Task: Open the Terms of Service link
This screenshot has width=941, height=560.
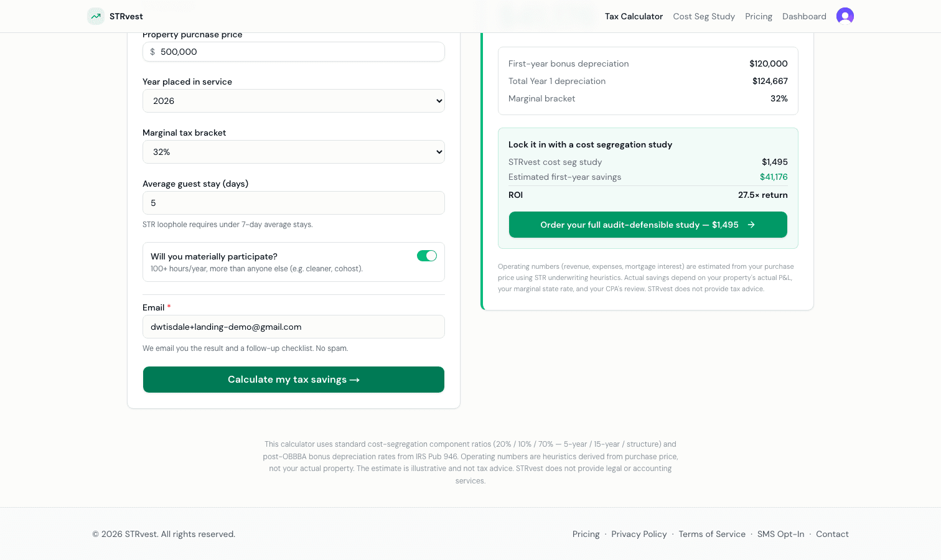Action: click(712, 534)
